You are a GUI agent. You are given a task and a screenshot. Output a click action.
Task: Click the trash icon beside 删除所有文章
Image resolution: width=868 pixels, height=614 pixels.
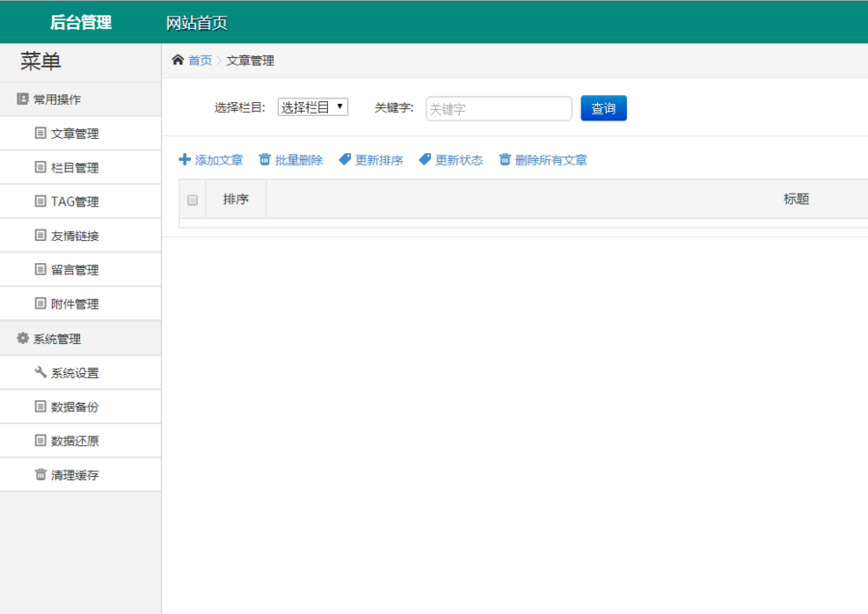tap(503, 160)
